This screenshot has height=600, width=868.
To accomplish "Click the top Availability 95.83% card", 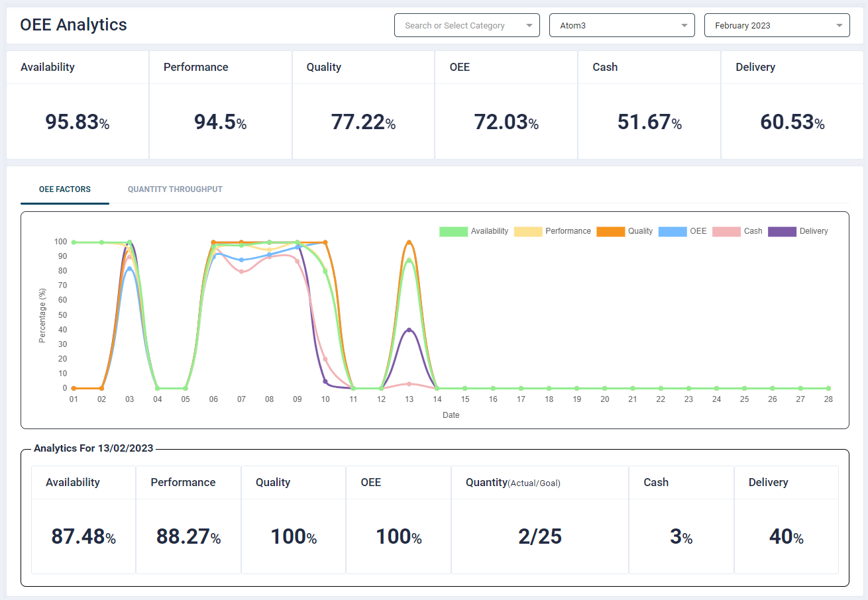I will tap(78, 105).
